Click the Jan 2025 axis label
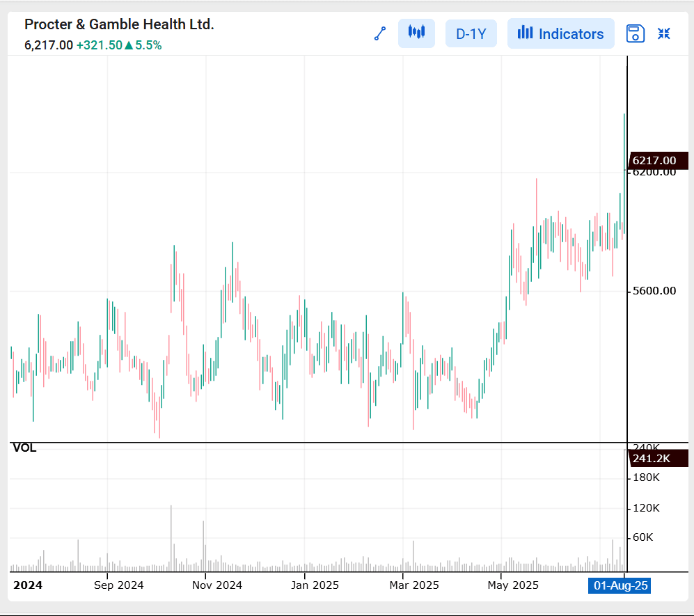694x616 pixels. pyautogui.click(x=315, y=585)
